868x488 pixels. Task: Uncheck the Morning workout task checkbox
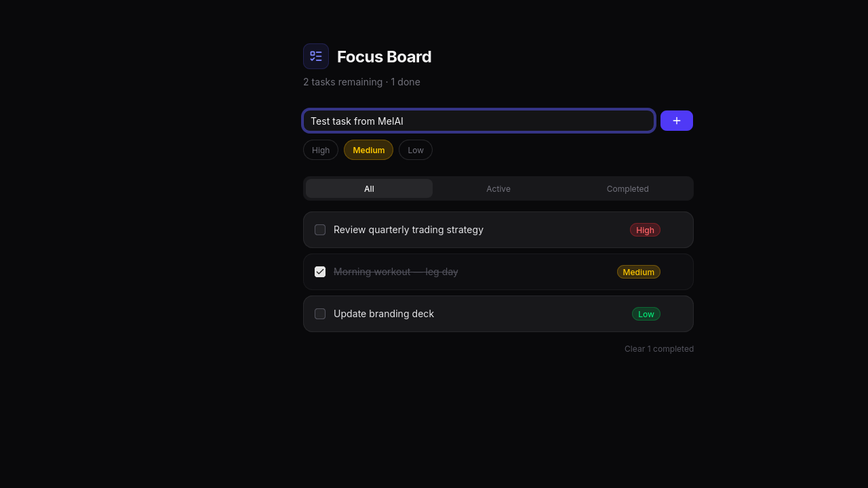click(x=320, y=272)
